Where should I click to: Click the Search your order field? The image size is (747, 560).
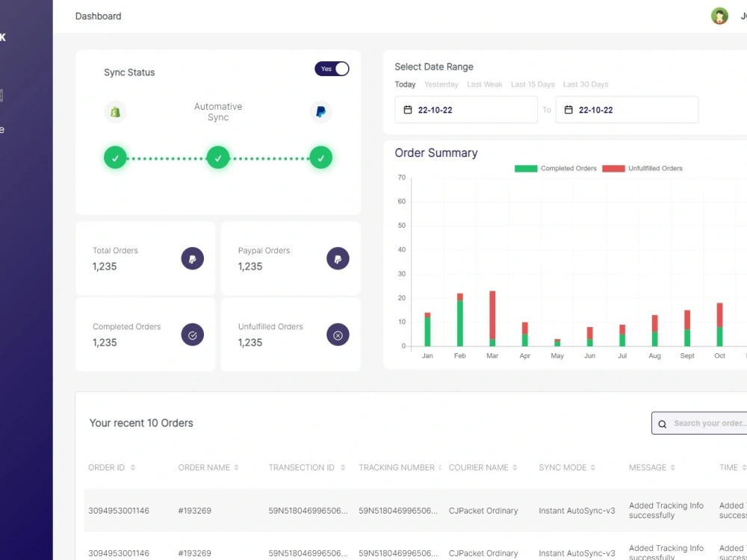coord(699,423)
